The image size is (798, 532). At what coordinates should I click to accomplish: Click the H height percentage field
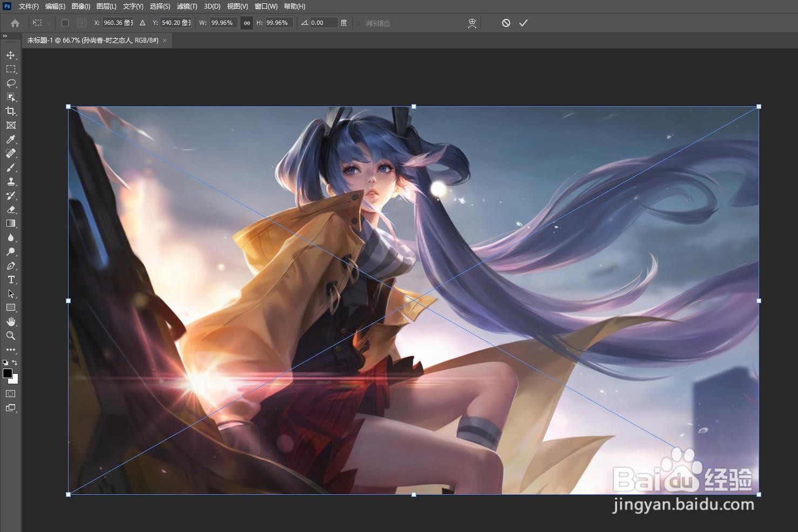click(280, 23)
